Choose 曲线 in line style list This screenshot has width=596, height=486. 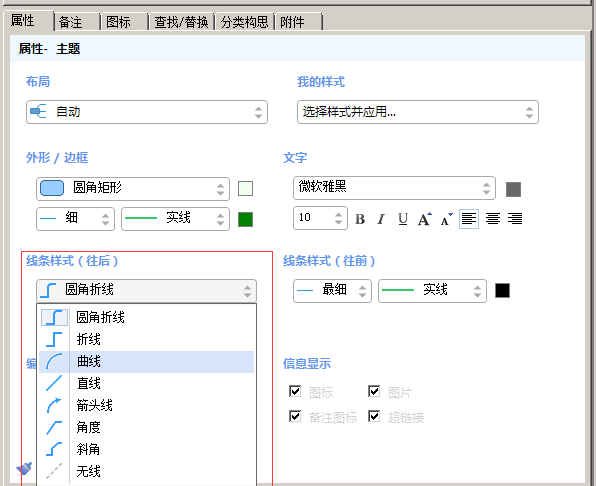(146, 362)
